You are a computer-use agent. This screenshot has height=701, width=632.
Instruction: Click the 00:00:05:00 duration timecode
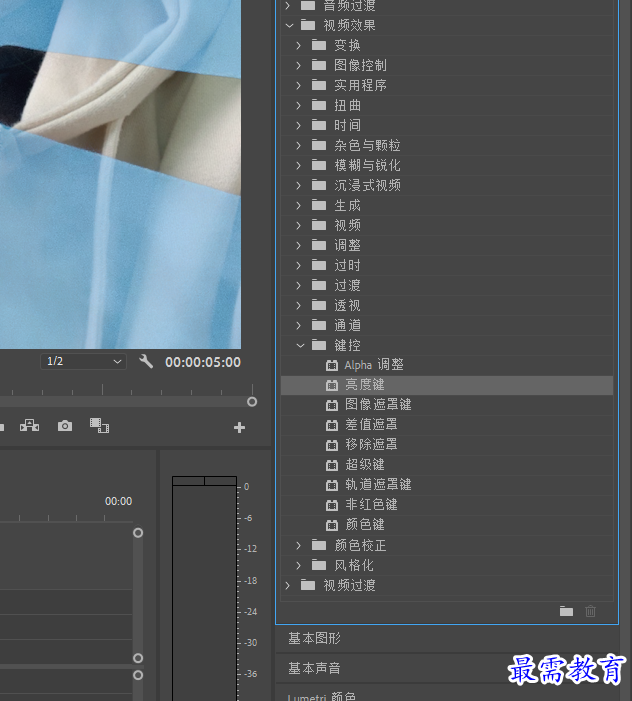pyautogui.click(x=203, y=362)
